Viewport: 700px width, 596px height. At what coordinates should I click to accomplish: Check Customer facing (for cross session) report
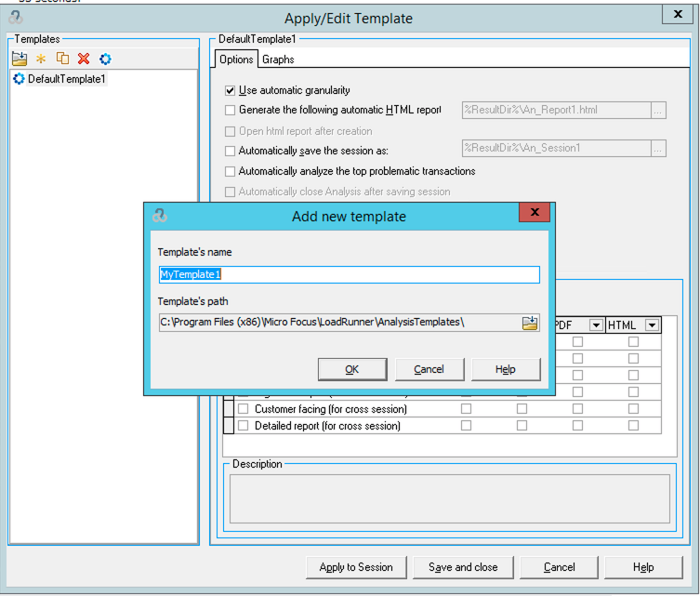coord(244,409)
